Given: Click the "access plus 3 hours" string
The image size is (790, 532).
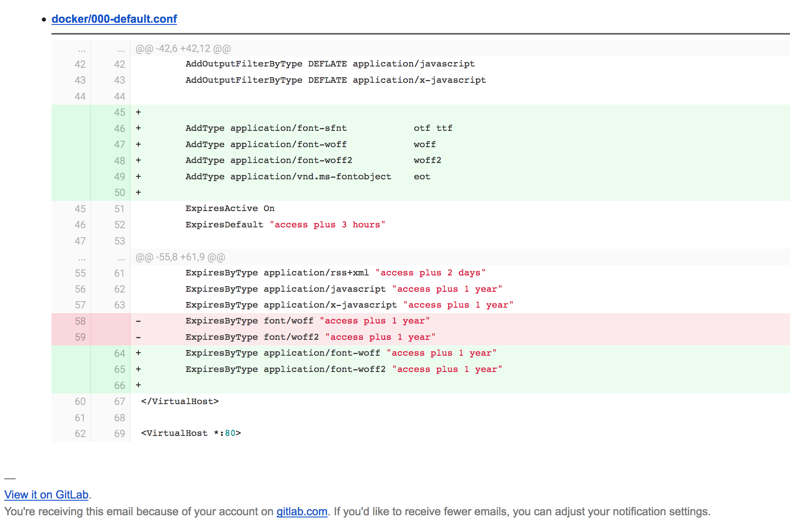Looking at the screenshot, I should 327,225.
